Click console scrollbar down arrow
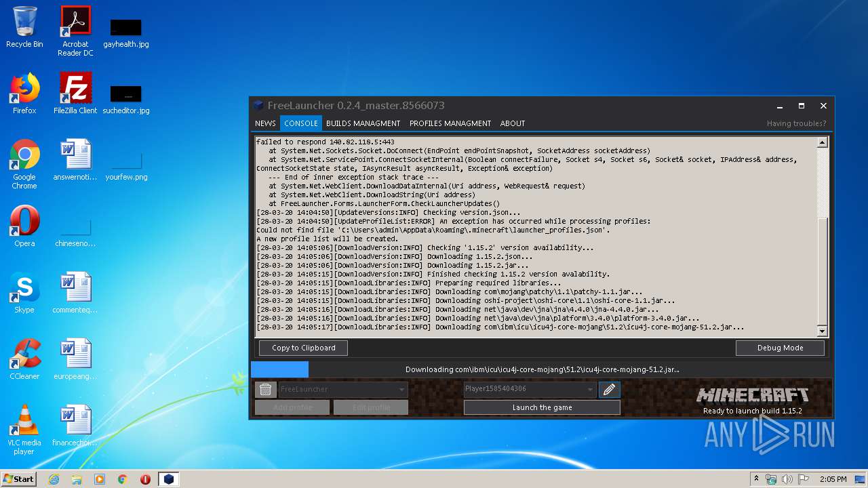 click(x=822, y=331)
